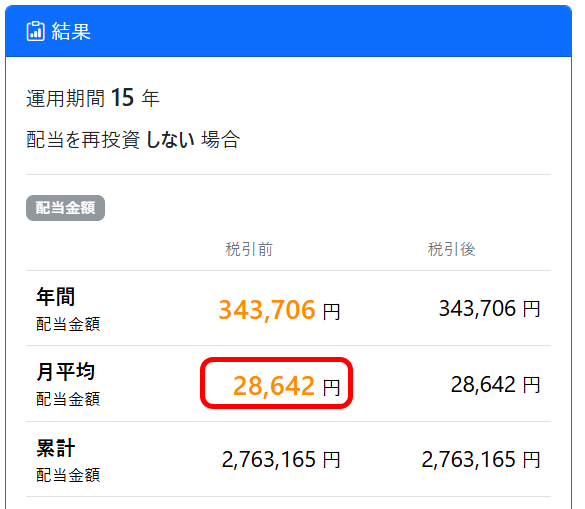Select the orange 343,706 円 annual amount
The image size is (585, 509).
pos(279,310)
